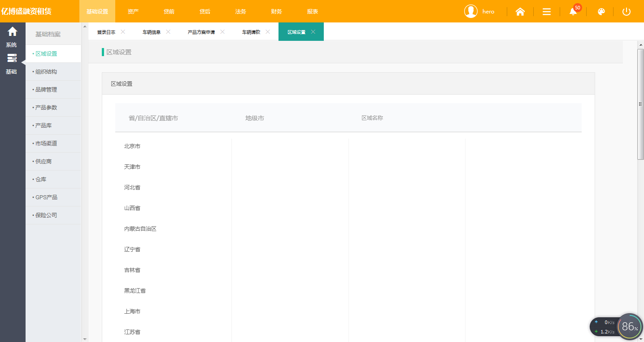This screenshot has height=342, width=644.
Task: Click the power logout icon
Action: pos(627,12)
